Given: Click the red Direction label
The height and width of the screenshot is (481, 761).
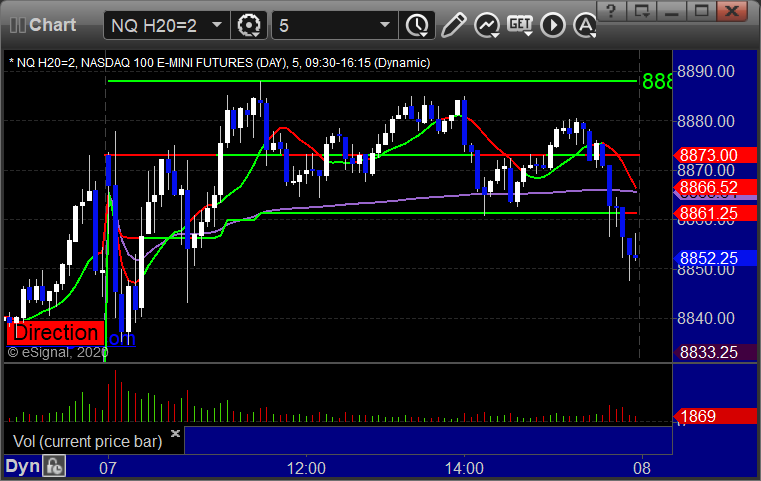Looking at the screenshot, I should [55, 333].
